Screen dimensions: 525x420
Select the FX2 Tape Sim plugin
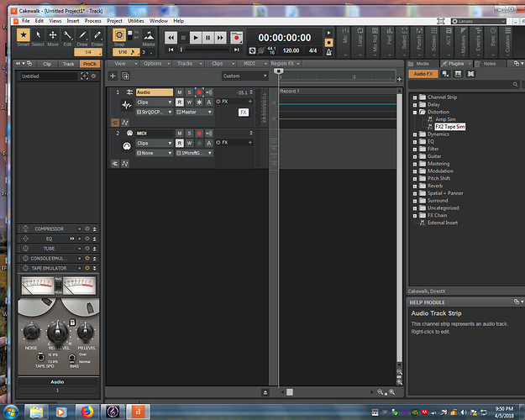(450, 127)
